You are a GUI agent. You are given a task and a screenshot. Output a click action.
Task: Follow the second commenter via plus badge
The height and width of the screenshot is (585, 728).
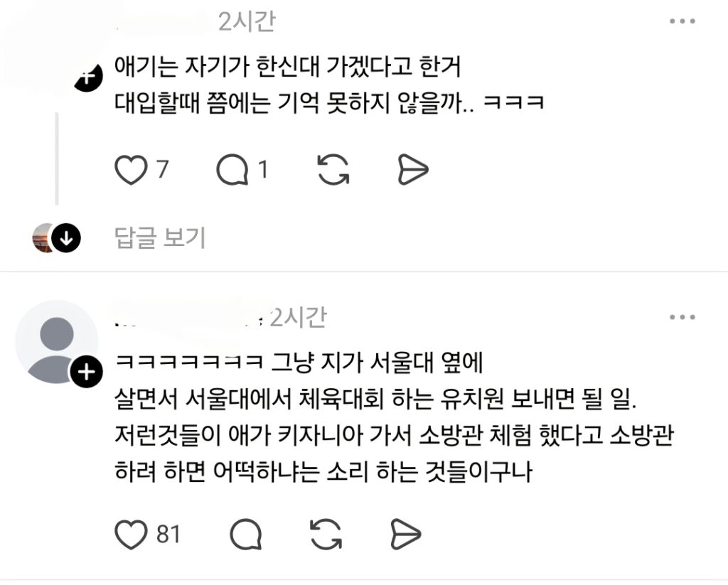coord(86,372)
